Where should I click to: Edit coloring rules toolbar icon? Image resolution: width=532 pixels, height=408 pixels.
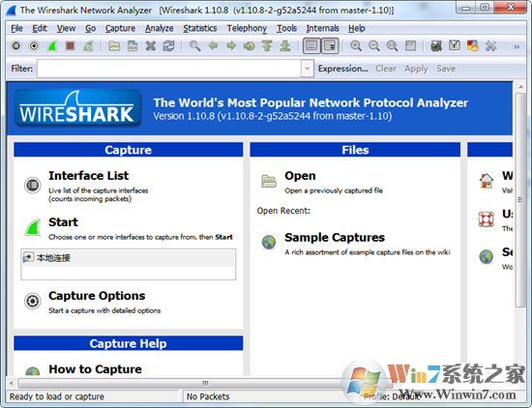[473, 45]
